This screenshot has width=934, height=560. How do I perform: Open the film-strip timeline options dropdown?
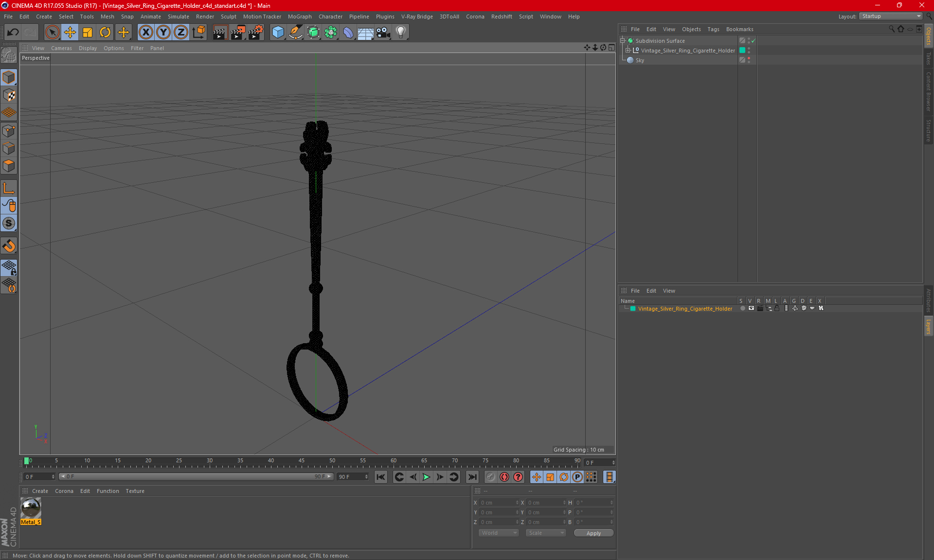[x=610, y=477]
